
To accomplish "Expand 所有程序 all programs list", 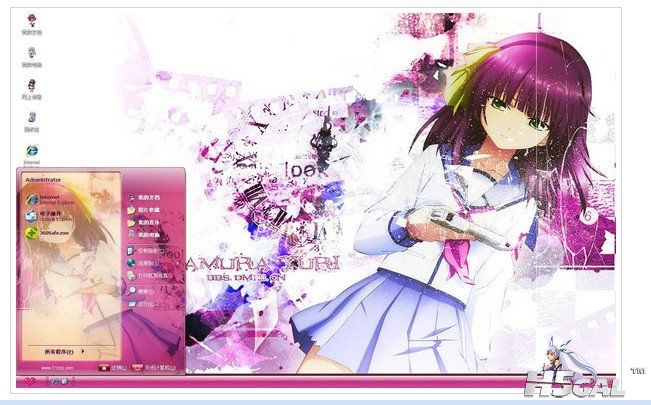I will (64, 352).
